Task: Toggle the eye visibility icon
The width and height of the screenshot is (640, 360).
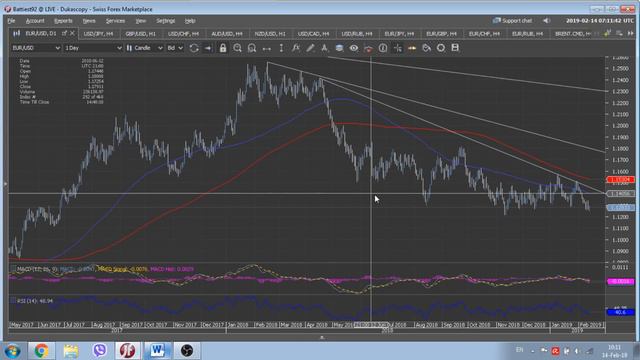Action: point(353,48)
